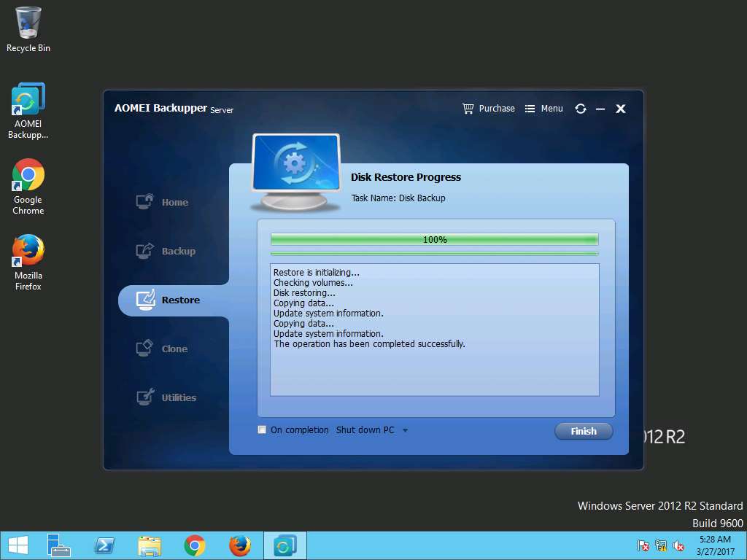This screenshot has height=560, width=747.
Task: Click the Finish button
Action: pos(584,431)
